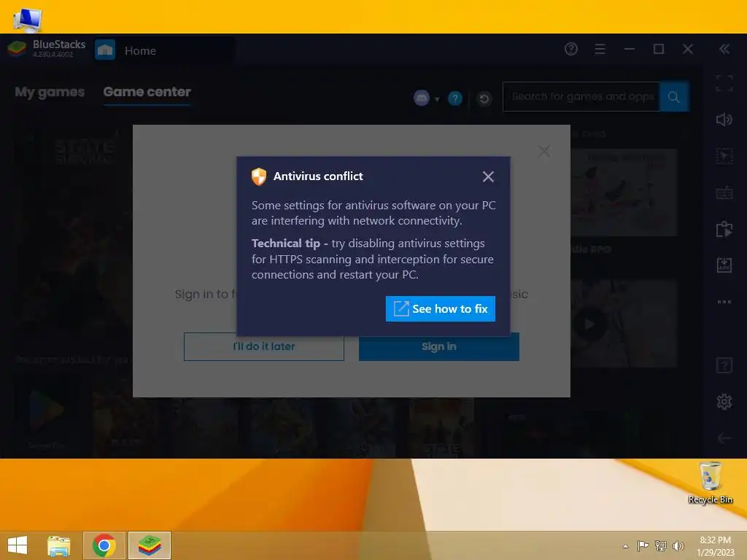Click the sidebar back arrow

[x=724, y=438]
